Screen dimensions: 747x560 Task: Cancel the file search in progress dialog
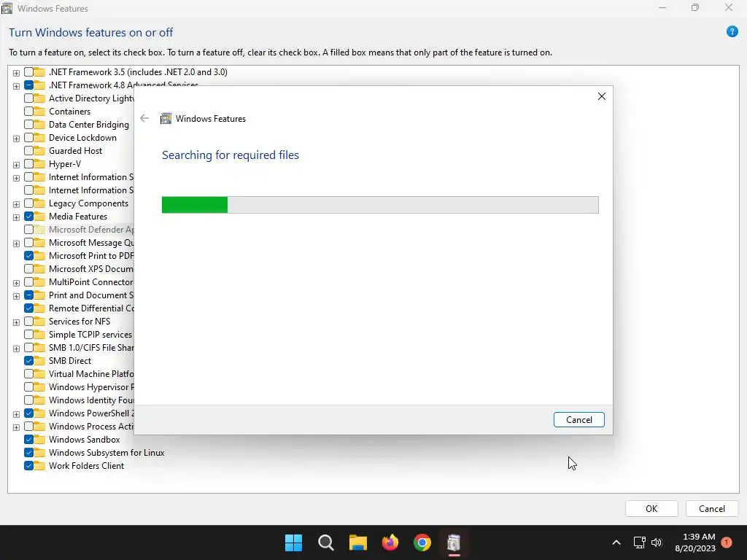[x=578, y=419]
